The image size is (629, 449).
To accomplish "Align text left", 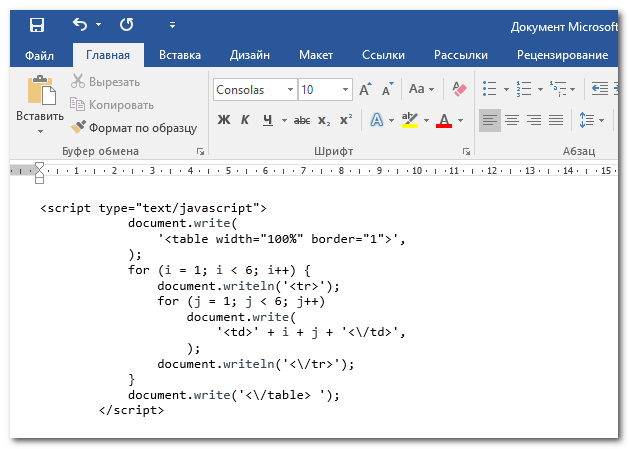I will (x=490, y=120).
